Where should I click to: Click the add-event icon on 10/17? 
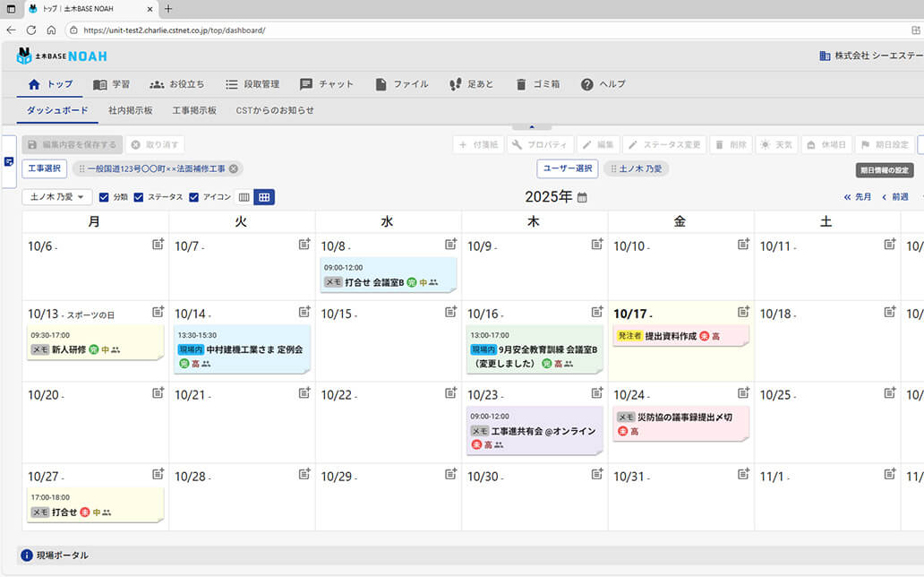743,312
